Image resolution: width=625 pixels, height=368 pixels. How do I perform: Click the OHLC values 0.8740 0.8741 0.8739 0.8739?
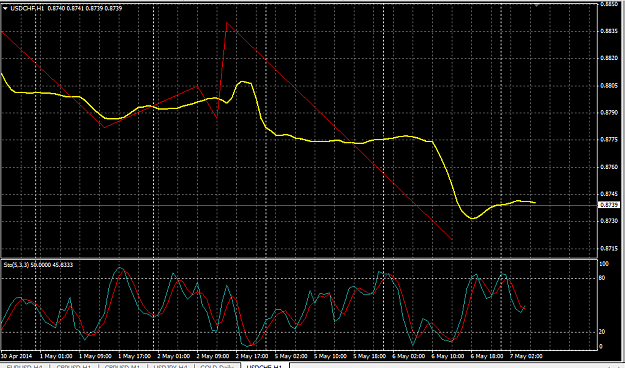coord(85,8)
